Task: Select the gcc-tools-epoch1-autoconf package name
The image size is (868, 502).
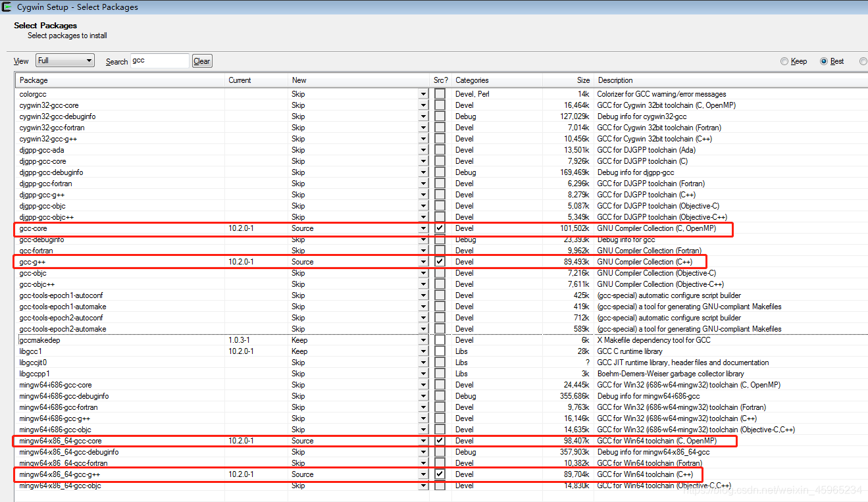Action: 61,295
